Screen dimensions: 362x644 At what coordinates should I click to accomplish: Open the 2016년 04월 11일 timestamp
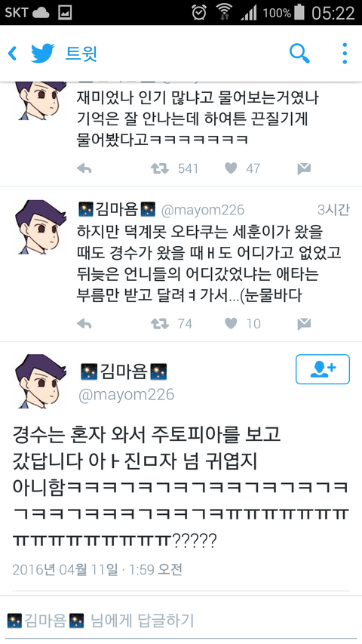click(97, 570)
